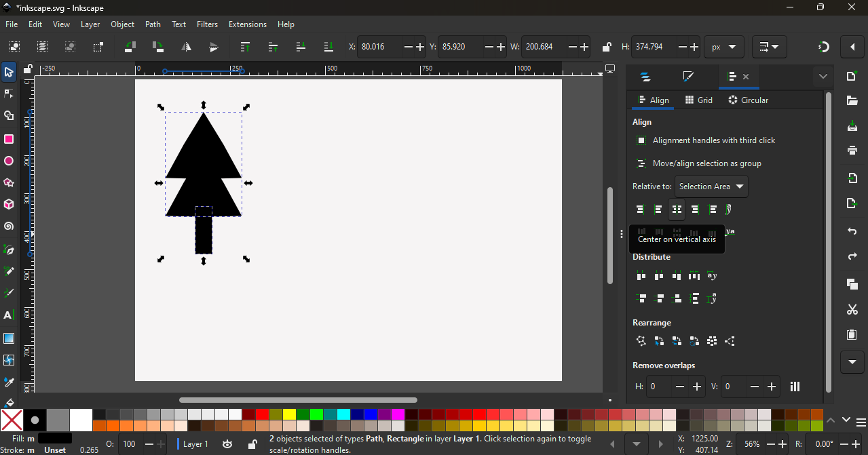Close the Align and Distribute dock tab
The width and height of the screenshot is (868, 455).
[x=746, y=77]
